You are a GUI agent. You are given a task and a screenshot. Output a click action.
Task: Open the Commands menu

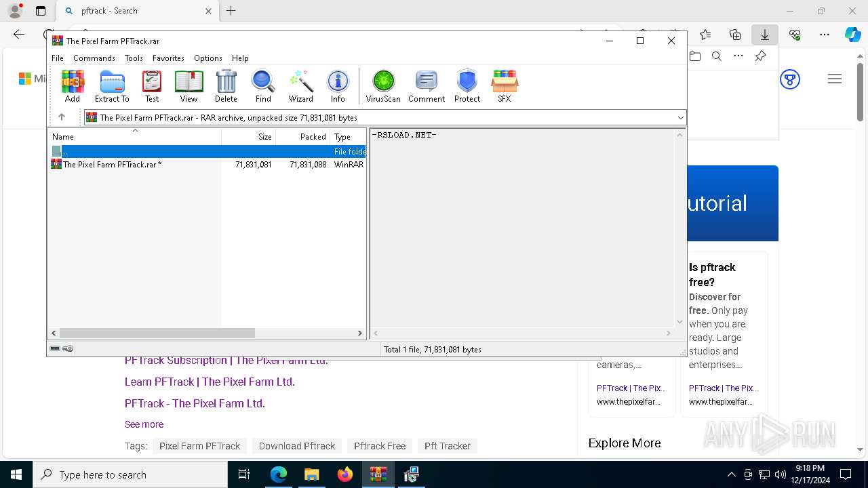(x=94, y=58)
